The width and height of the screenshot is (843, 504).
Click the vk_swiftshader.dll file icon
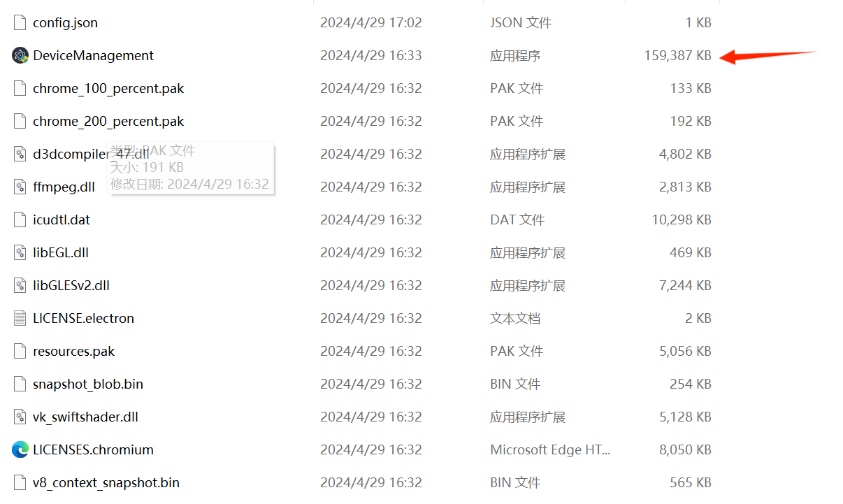coord(20,417)
